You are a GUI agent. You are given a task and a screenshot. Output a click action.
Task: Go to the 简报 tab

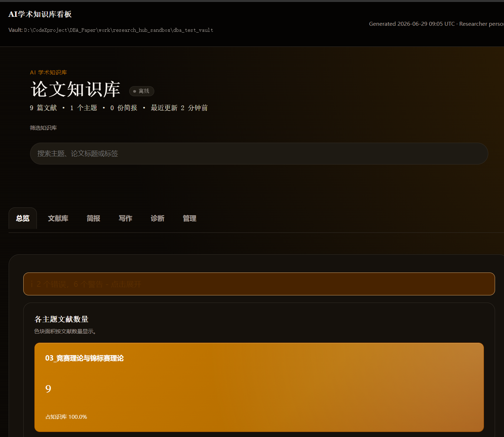click(x=93, y=218)
